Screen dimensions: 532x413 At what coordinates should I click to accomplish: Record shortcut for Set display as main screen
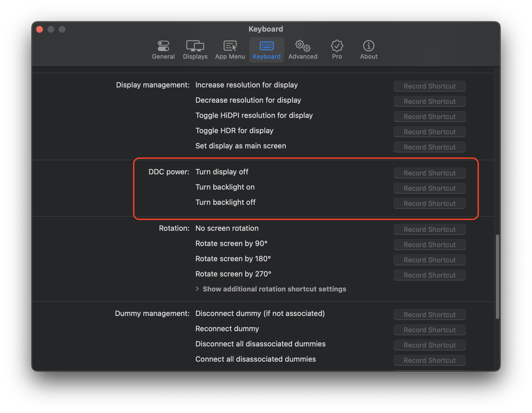tap(429, 147)
